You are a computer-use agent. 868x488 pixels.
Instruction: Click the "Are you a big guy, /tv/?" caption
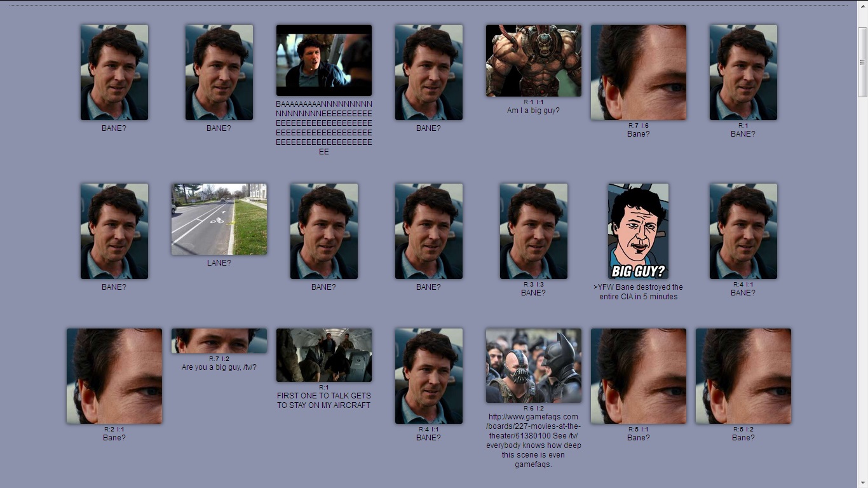pyautogui.click(x=219, y=367)
